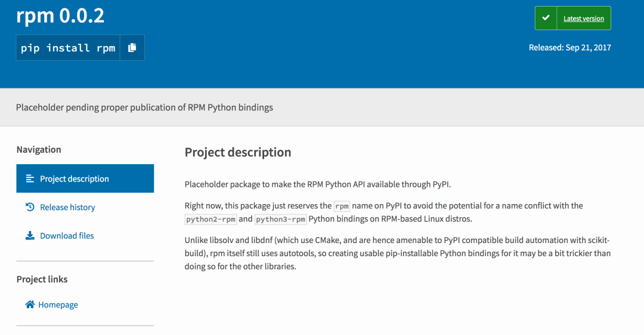Copy the pip install command to clipboard
The width and height of the screenshot is (644, 335).
132,48
